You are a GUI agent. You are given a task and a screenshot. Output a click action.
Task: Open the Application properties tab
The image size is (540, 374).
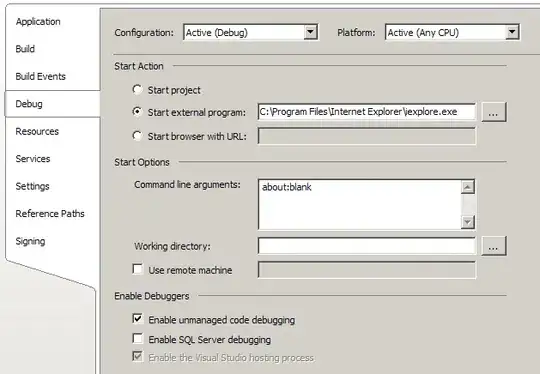[x=38, y=22]
